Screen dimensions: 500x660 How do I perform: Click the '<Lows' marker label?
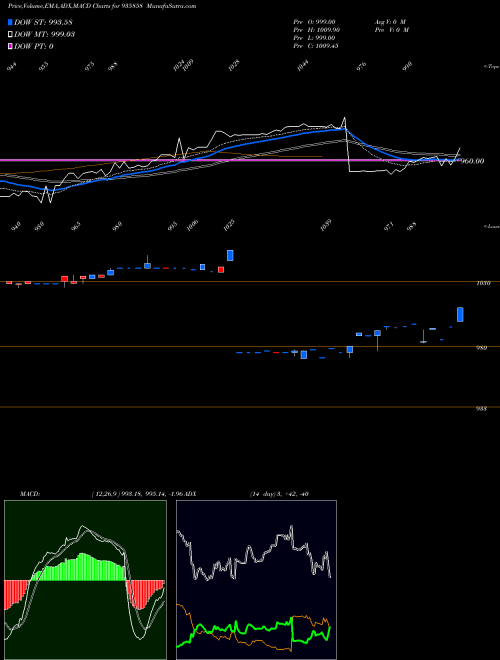491,226
